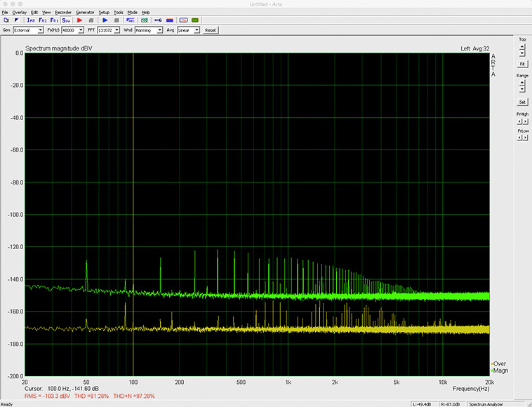The height and width of the screenshot is (407, 532).
Task: Open the Overlay menu
Action: (20, 12)
